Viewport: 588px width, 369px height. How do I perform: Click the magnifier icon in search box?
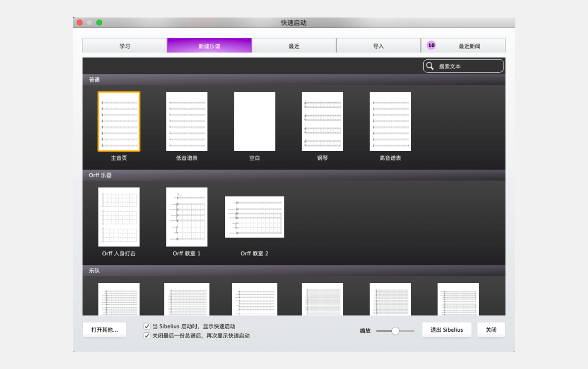[430, 66]
